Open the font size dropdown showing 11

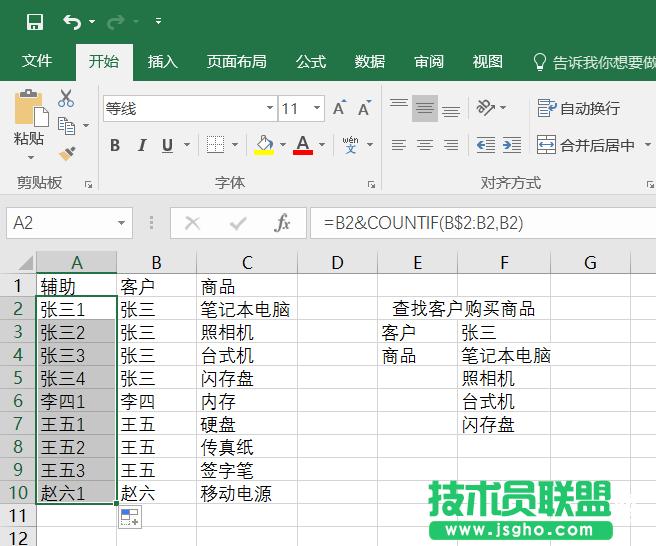point(317,108)
